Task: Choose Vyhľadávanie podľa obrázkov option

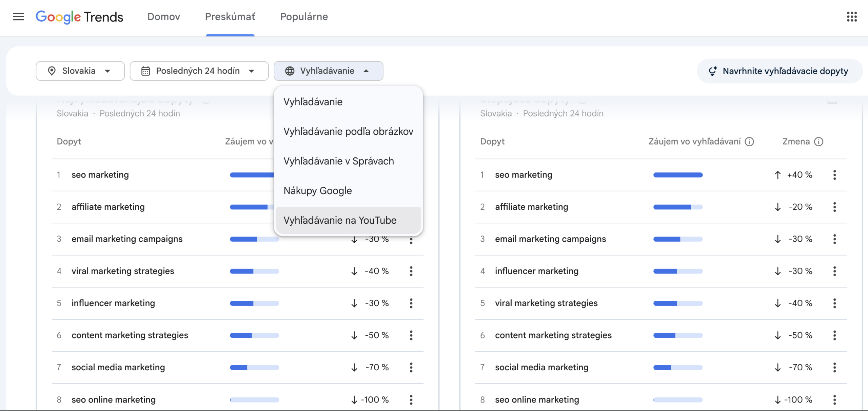Action: (348, 131)
